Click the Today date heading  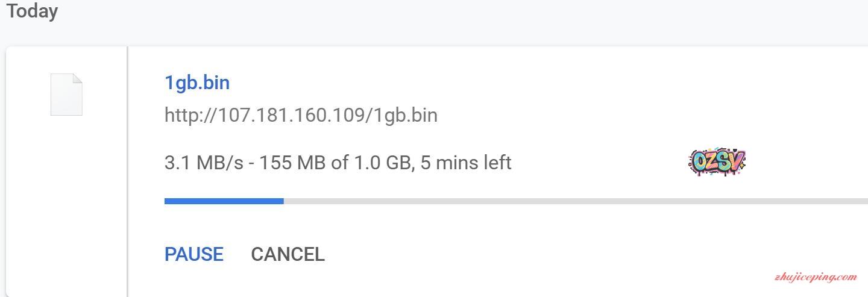(32, 11)
